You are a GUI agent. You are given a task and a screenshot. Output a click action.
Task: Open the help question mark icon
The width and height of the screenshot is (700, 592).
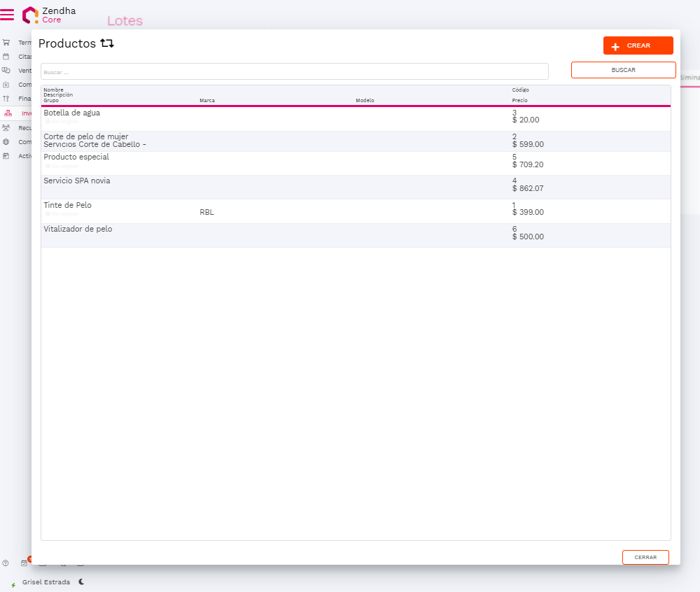(6, 563)
